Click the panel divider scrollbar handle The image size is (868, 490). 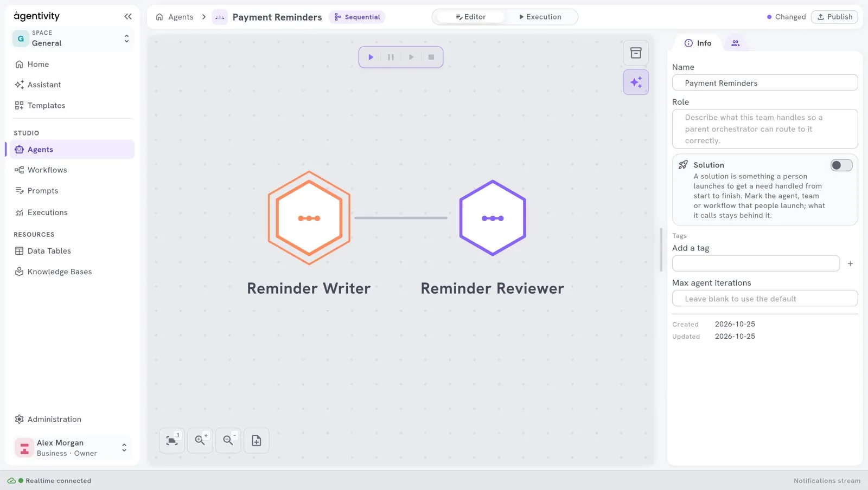[661, 250]
